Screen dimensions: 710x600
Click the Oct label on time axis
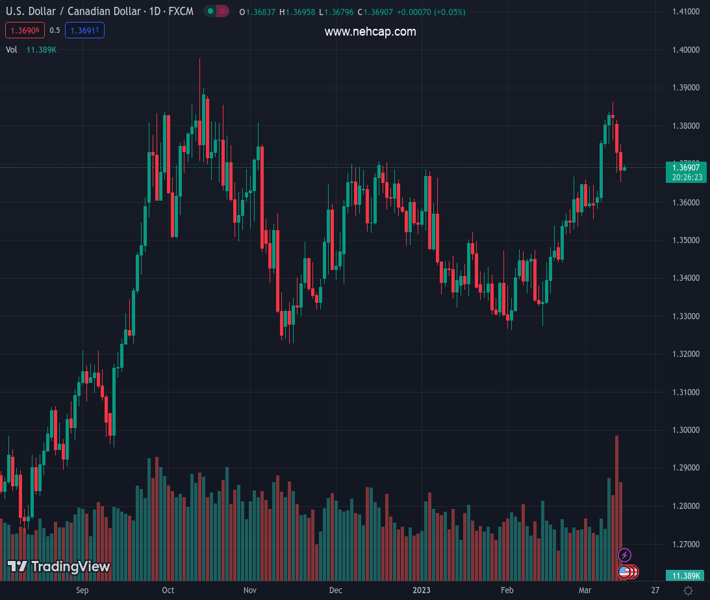coord(167,591)
